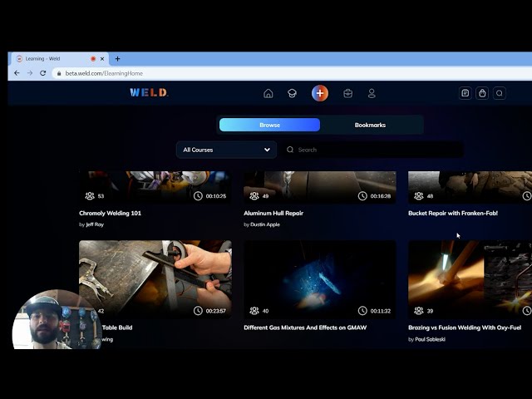Viewport: 532px width, 399px height.
Task: Open author Jeff Ray link
Action: pos(95,224)
